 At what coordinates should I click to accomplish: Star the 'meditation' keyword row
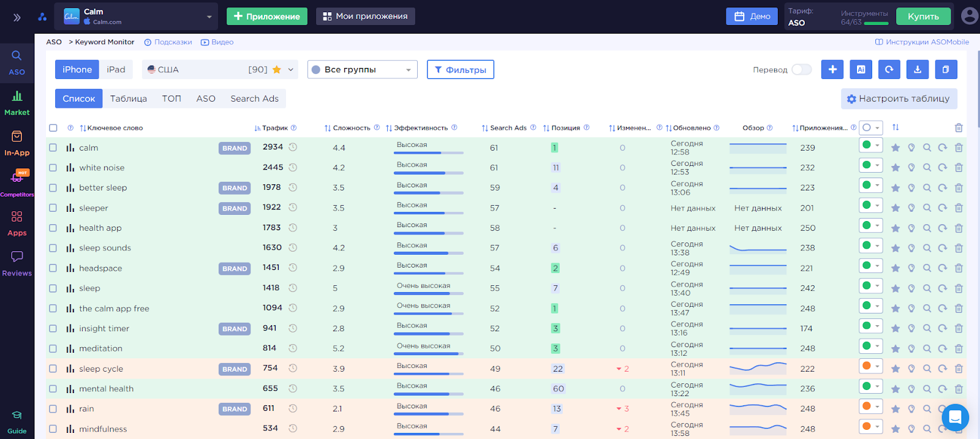click(895, 348)
